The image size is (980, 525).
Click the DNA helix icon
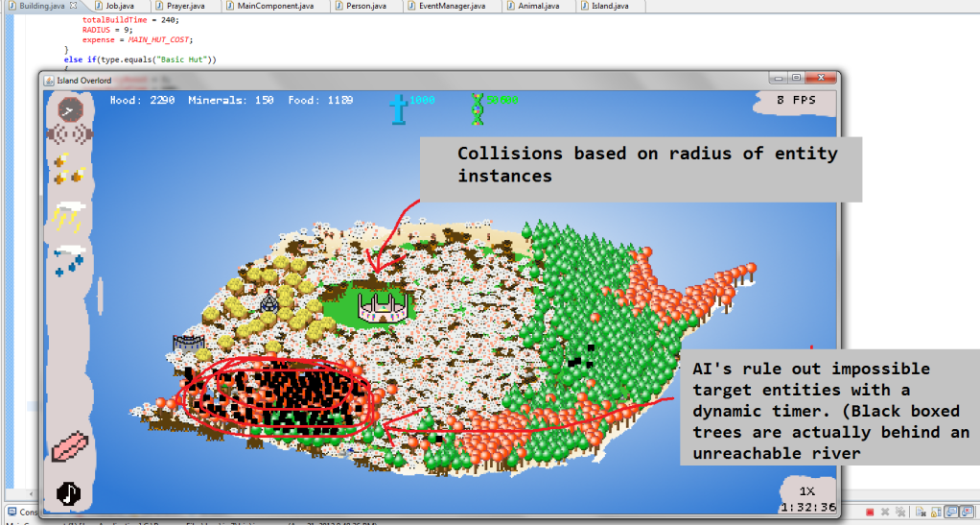pyautogui.click(x=478, y=109)
